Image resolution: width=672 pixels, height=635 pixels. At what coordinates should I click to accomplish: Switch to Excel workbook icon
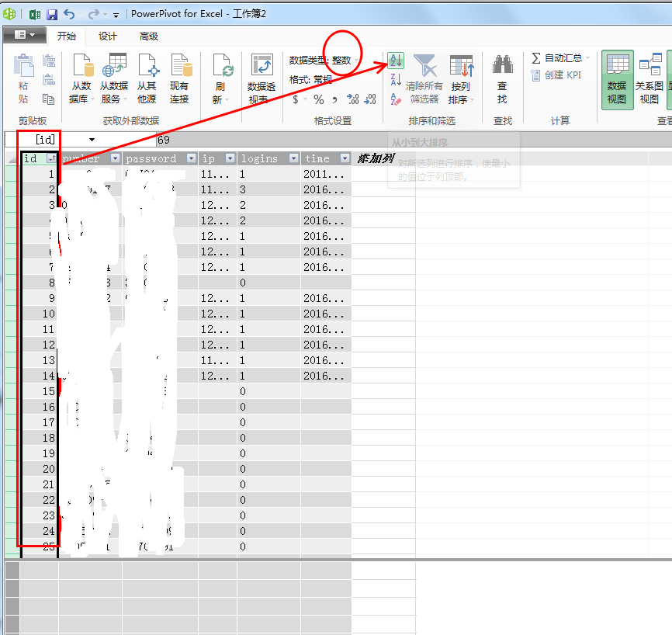(35, 15)
